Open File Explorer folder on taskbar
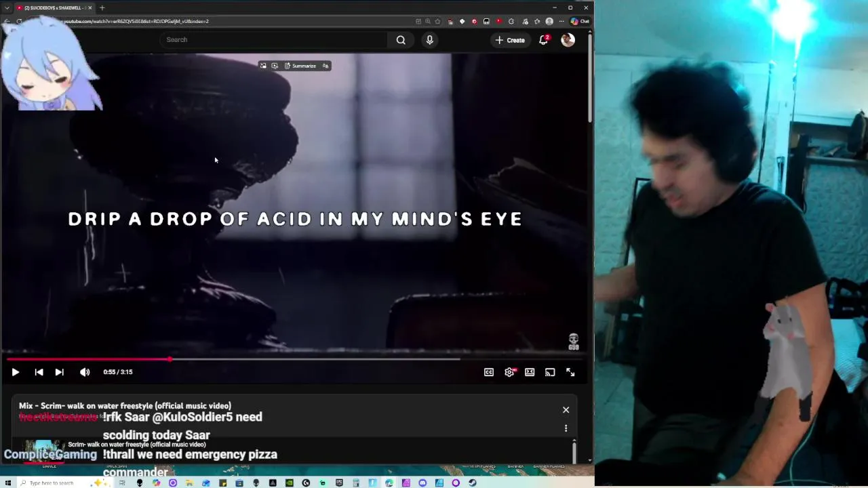 189,483
